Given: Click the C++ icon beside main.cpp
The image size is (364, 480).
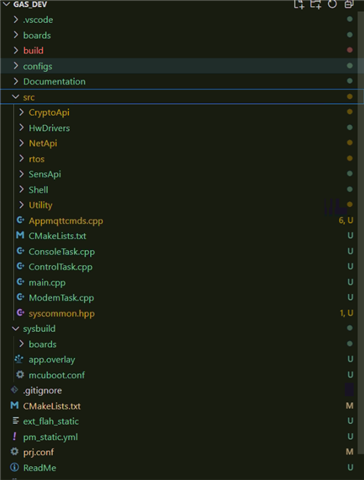Looking at the screenshot, I should (x=20, y=282).
